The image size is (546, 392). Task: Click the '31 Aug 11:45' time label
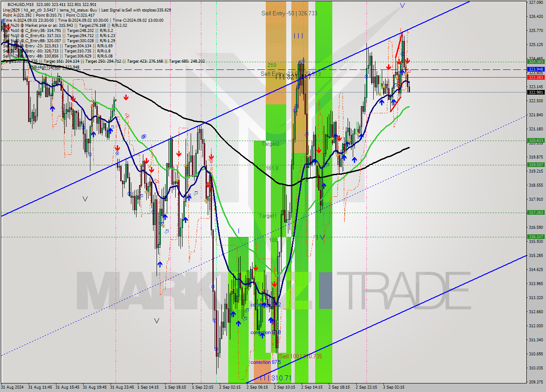[x=41, y=388]
